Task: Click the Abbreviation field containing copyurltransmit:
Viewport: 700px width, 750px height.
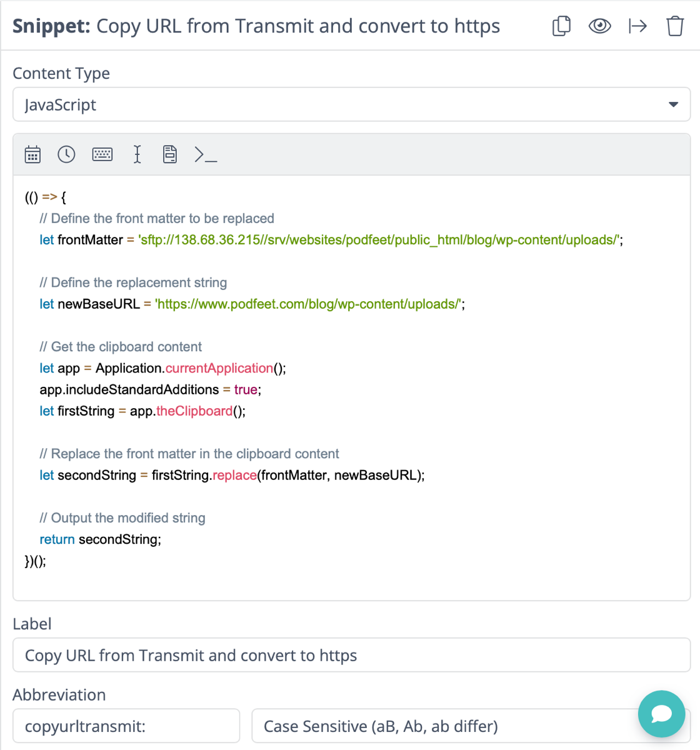Action: point(126,726)
